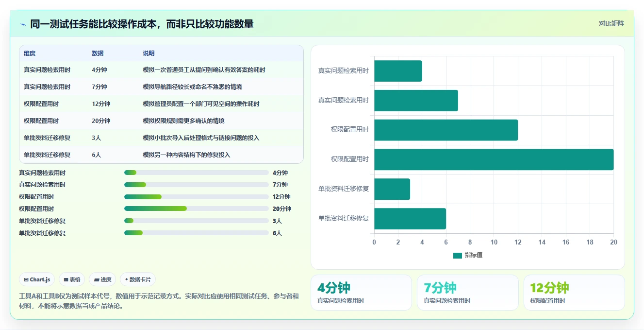The height and width of the screenshot is (330, 644).
Task: Click the chart bar reaching value 3
Action: (x=392, y=189)
